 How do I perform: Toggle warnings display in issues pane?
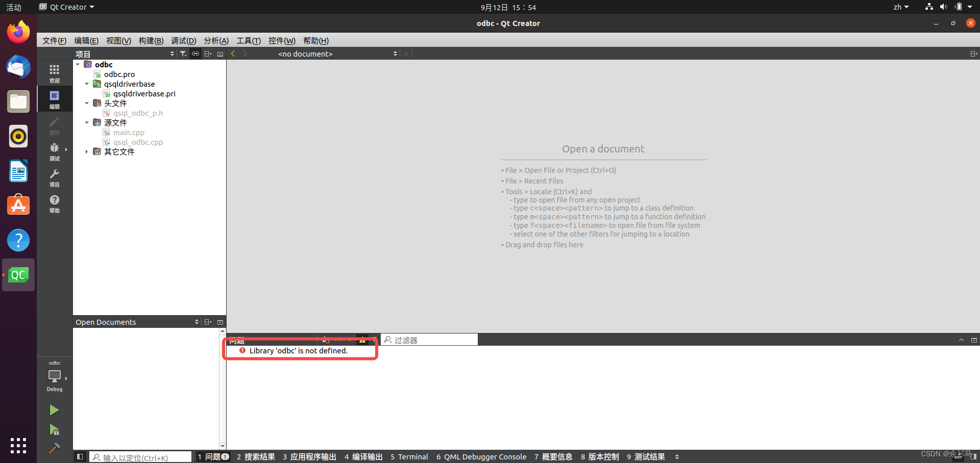(362, 340)
